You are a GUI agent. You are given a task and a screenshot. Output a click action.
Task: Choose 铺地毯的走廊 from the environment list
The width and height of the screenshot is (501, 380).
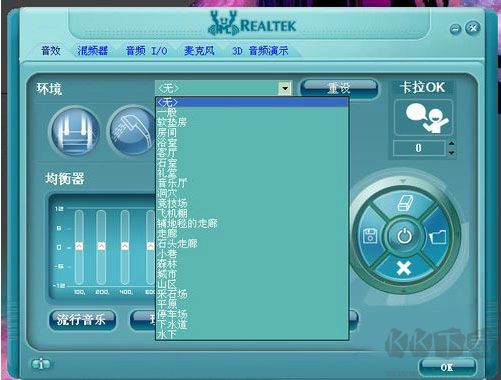tap(252, 223)
